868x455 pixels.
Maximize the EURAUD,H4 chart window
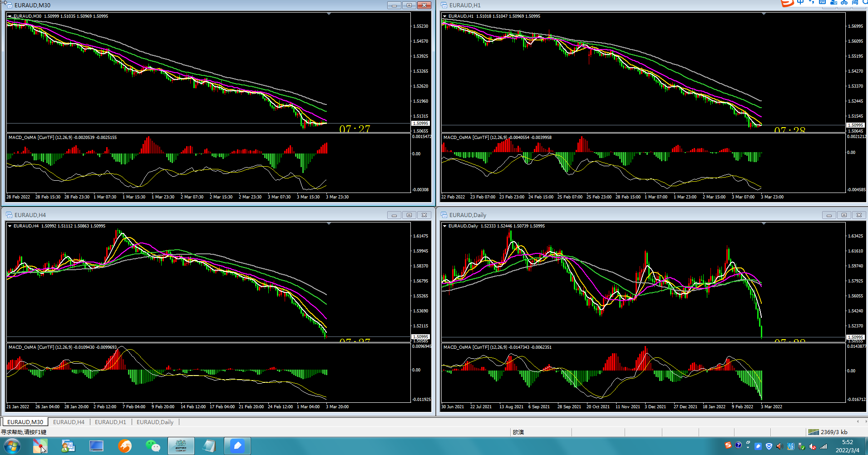coord(409,215)
